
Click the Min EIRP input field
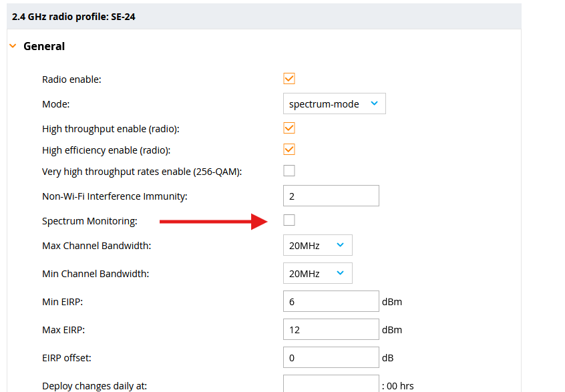(331, 301)
